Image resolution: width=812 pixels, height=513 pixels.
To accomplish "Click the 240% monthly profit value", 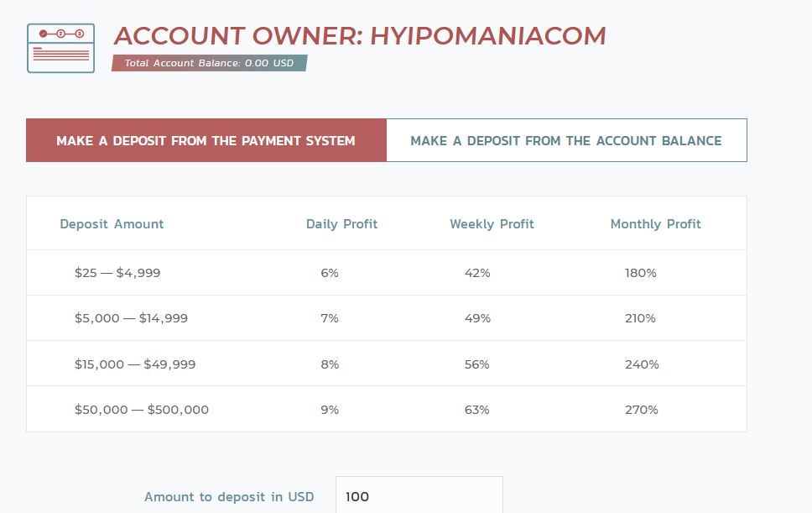I will [x=642, y=364].
